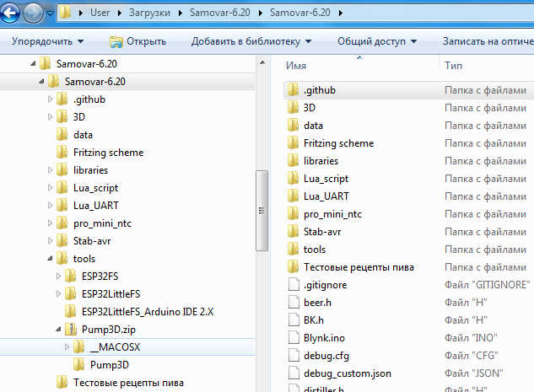Expand the Stab-avr tree node
The width and height of the screenshot is (534, 392).
50,240
